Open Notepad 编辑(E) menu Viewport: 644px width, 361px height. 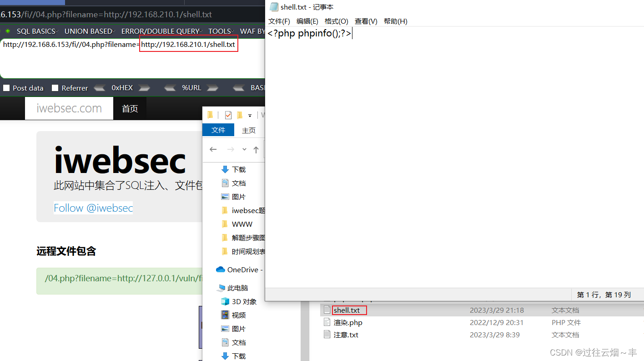point(307,21)
